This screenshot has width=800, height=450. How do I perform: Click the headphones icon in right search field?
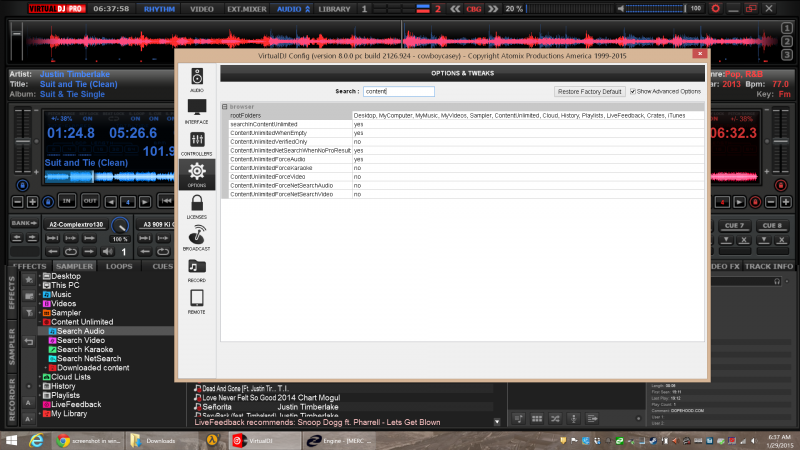coord(777,281)
